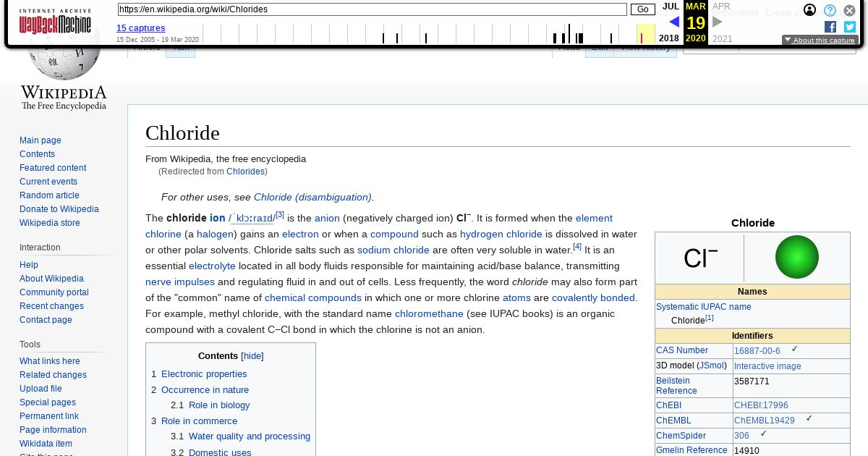Jump to Electronic properties section

[204, 374]
